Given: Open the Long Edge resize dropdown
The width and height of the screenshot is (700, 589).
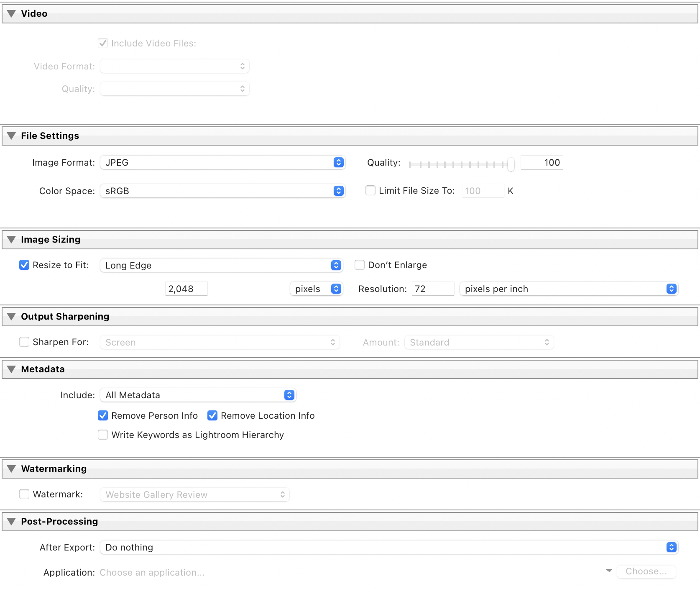Looking at the screenshot, I should (x=221, y=266).
